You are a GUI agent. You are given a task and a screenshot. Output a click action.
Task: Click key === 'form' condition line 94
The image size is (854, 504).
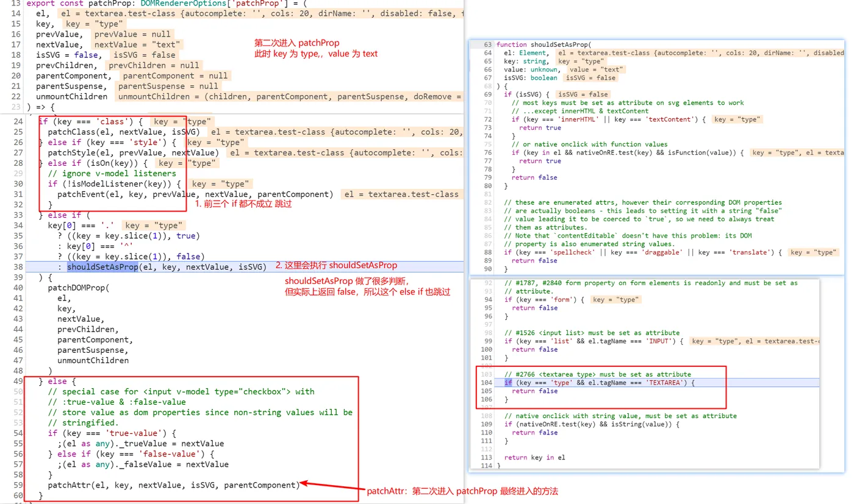tap(544, 299)
